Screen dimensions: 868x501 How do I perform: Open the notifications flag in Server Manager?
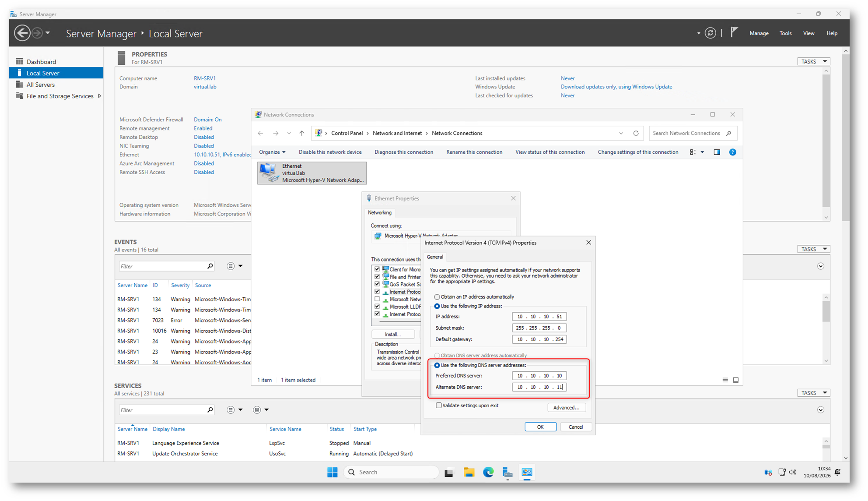tap(734, 32)
